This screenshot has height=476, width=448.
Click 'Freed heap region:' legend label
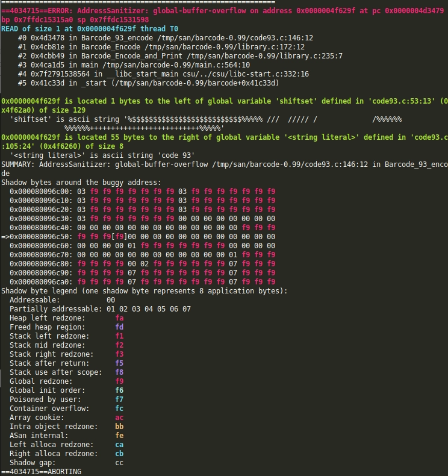point(48,327)
